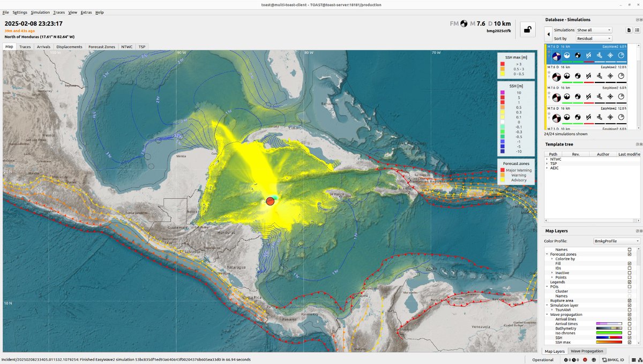Click the red minus status icon
Image resolution: width=643 pixels, height=364 pixels.
[x=585, y=360]
